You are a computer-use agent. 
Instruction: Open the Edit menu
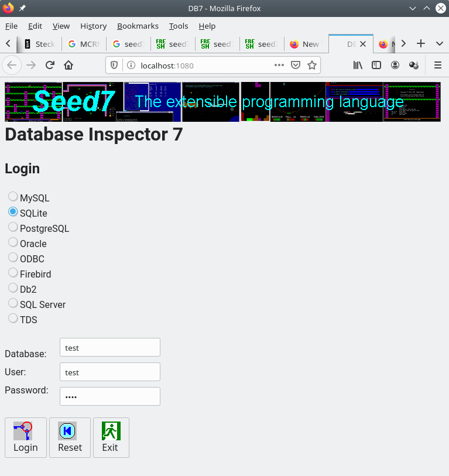(x=35, y=26)
